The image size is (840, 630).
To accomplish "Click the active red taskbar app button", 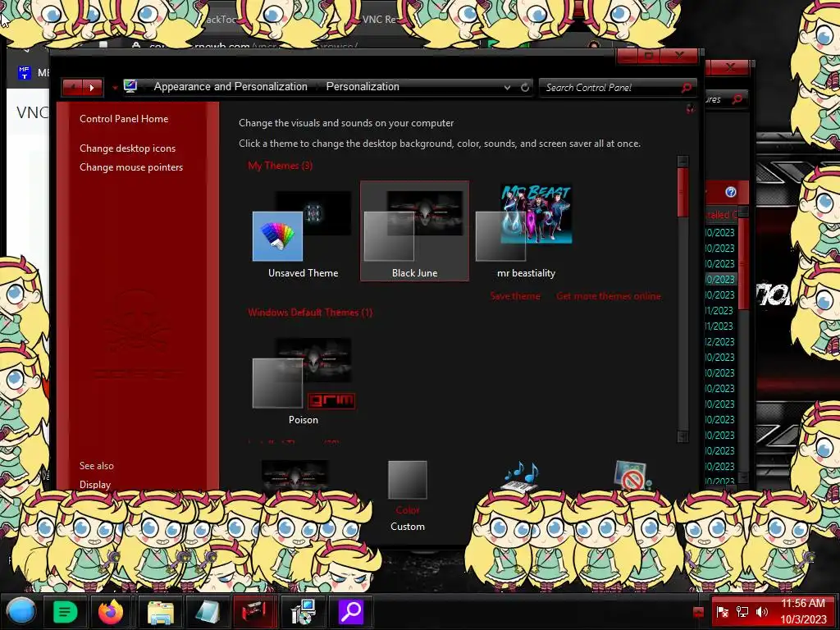I will pyautogui.click(x=255, y=611).
